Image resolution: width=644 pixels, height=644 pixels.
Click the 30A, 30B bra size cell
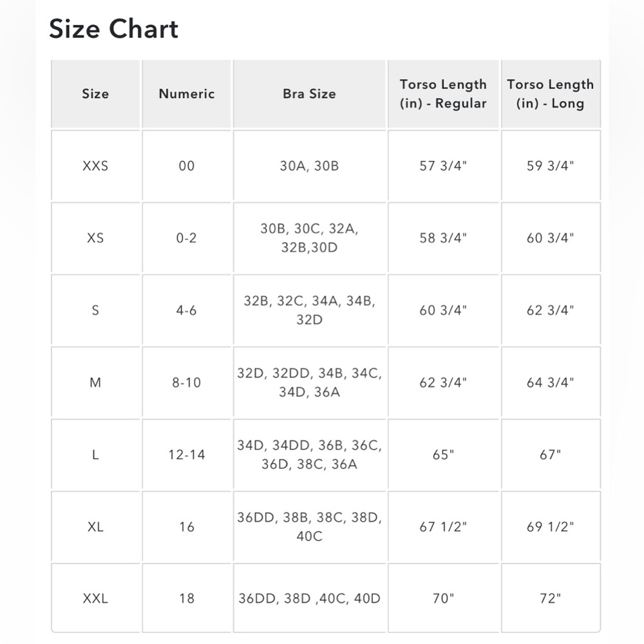click(x=309, y=166)
